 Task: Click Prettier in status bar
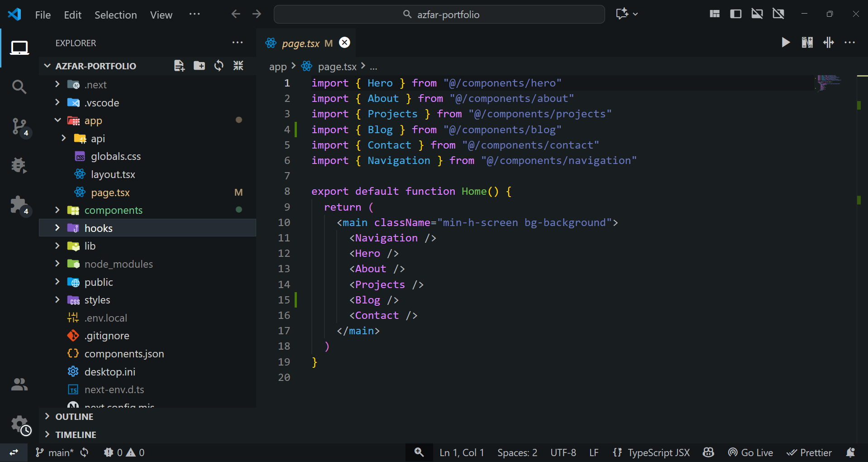pos(809,452)
